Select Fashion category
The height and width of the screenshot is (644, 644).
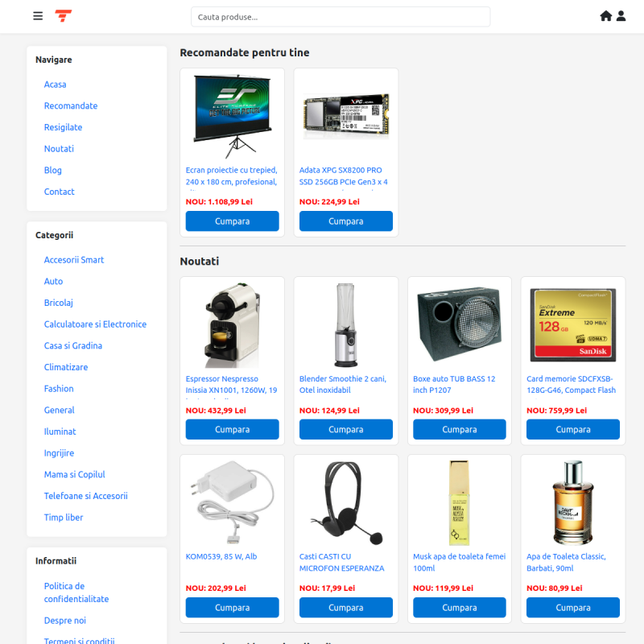pos(59,389)
